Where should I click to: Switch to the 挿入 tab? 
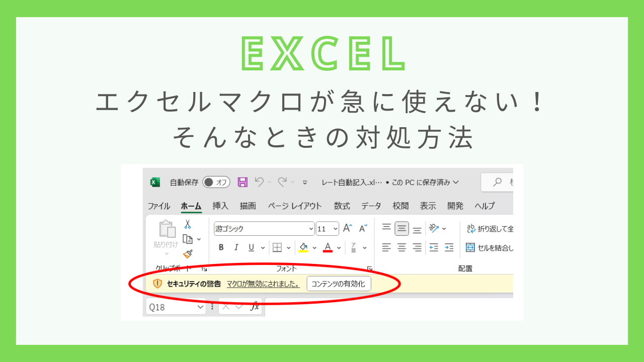220,206
